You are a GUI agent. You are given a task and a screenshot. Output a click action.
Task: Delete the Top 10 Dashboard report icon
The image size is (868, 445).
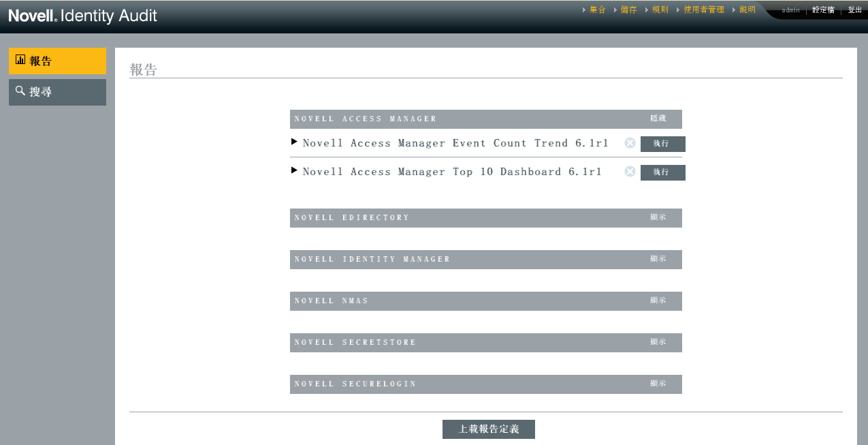pos(630,172)
